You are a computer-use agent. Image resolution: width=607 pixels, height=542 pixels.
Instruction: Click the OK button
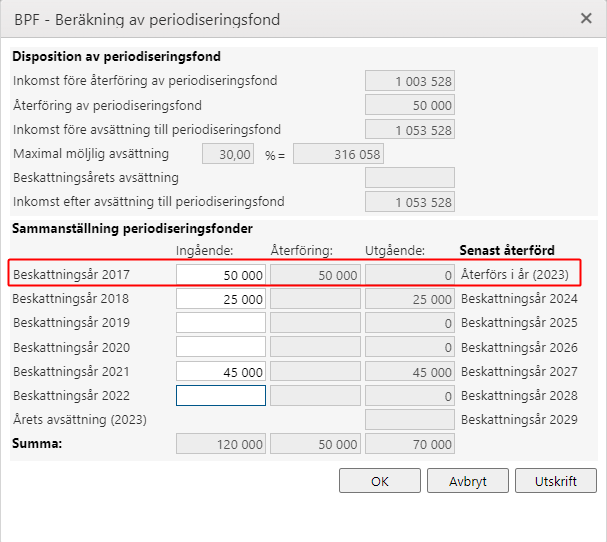coord(380,481)
